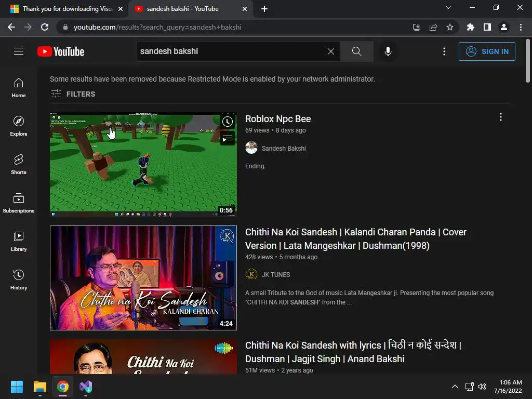Open the Sandesh Bakshi channel name
Viewport: 532px width, 399px height.
tap(284, 148)
